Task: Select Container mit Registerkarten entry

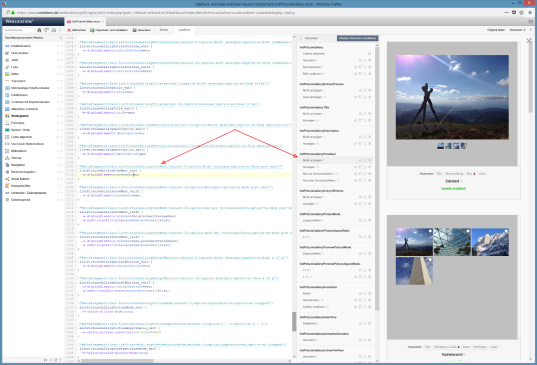Action: (x=33, y=102)
